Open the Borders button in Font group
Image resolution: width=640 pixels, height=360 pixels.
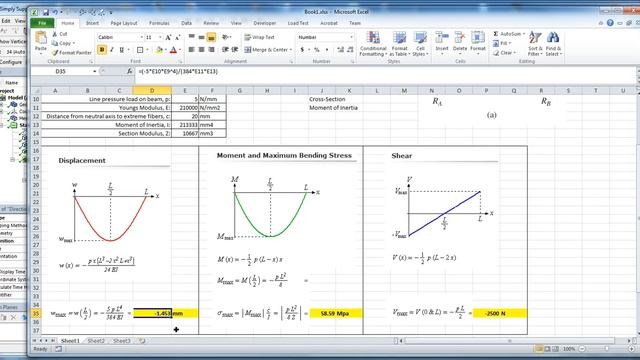pyautogui.click(x=140, y=50)
